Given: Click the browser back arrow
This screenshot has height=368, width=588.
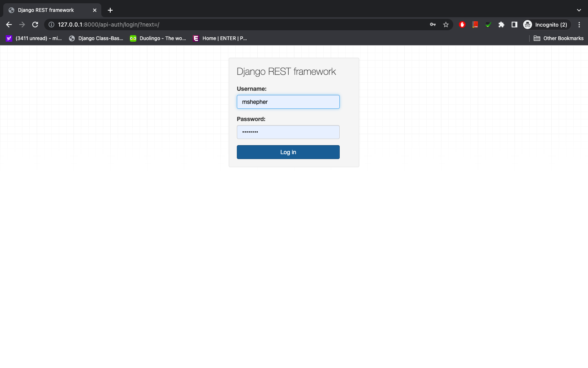Looking at the screenshot, I should 9,25.
